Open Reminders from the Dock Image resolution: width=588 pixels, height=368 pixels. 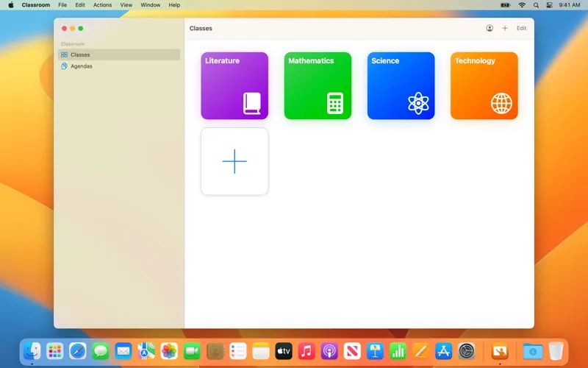tap(237, 352)
